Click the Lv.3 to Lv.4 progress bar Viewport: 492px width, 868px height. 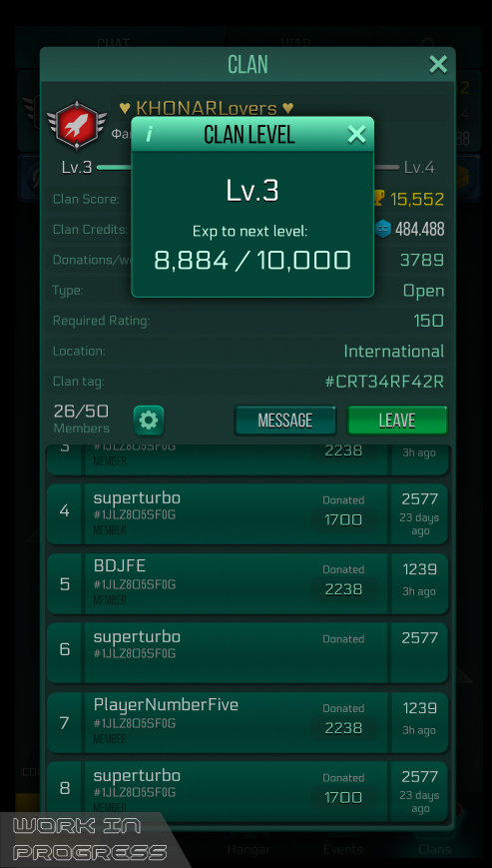coord(247,167)
